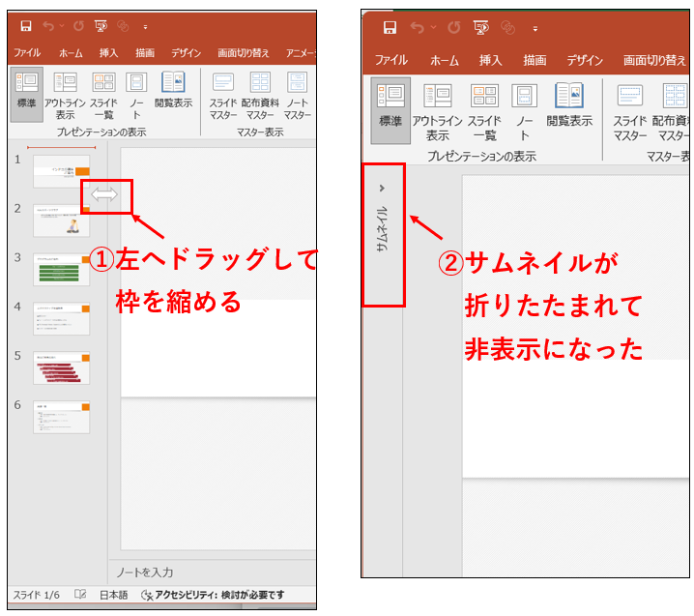Viewport: 694px width, 616px height.
Task: Click touch/mouse mode icon in left window
Action: coord(123,26)
